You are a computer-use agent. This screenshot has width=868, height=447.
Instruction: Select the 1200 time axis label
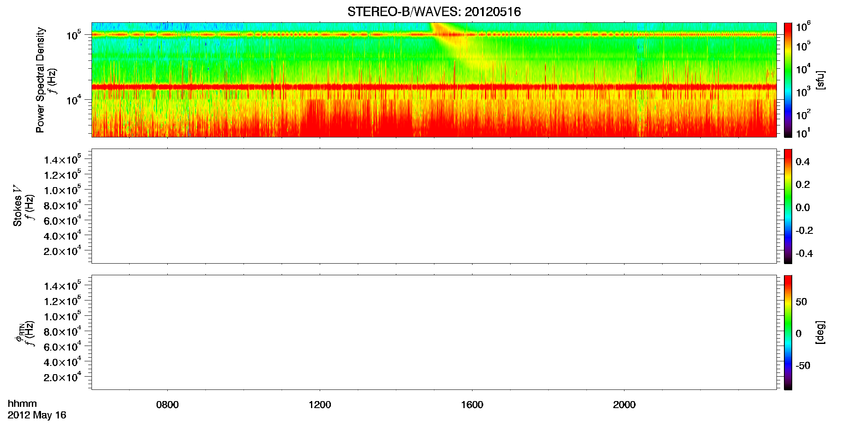click(x=320, y=405)
